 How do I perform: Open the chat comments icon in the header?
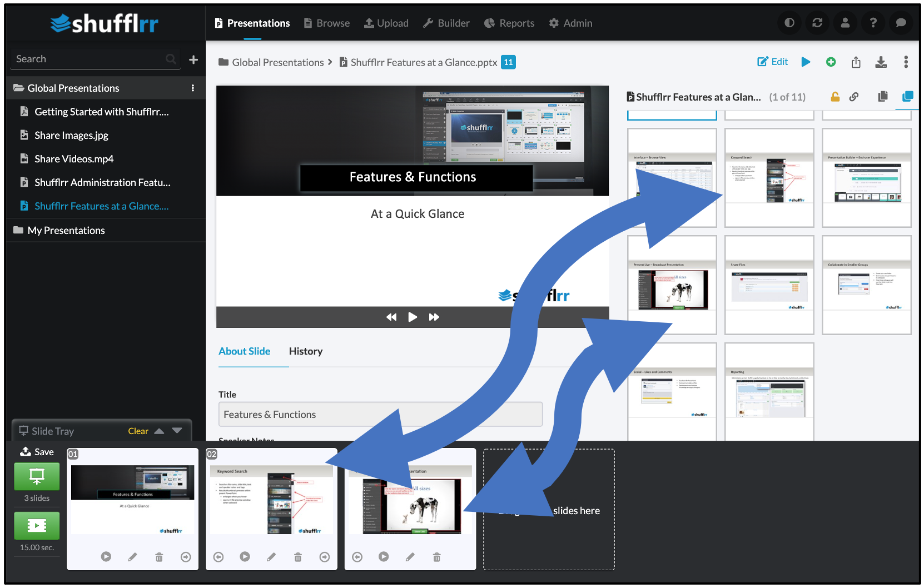(x=901, y=23)
